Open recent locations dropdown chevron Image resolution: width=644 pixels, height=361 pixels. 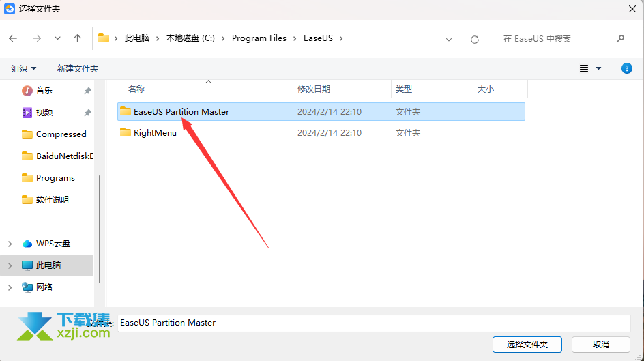coord(57,38)
